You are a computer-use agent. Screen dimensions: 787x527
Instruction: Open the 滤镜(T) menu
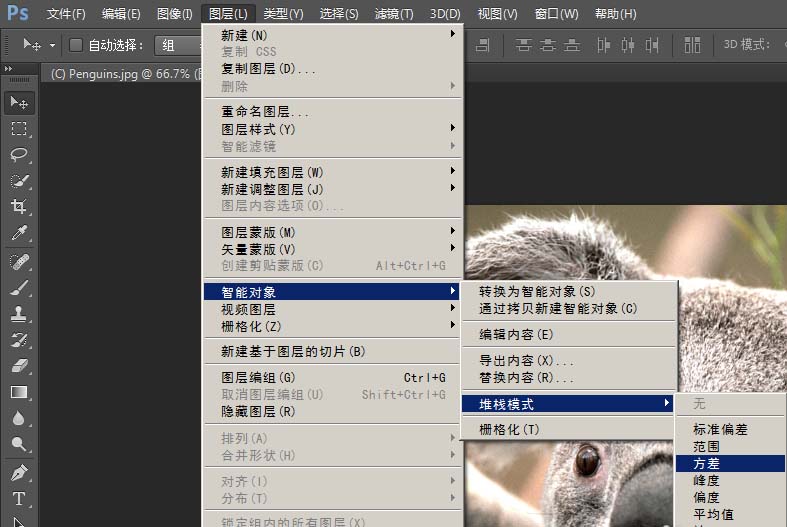pos(394,14)
